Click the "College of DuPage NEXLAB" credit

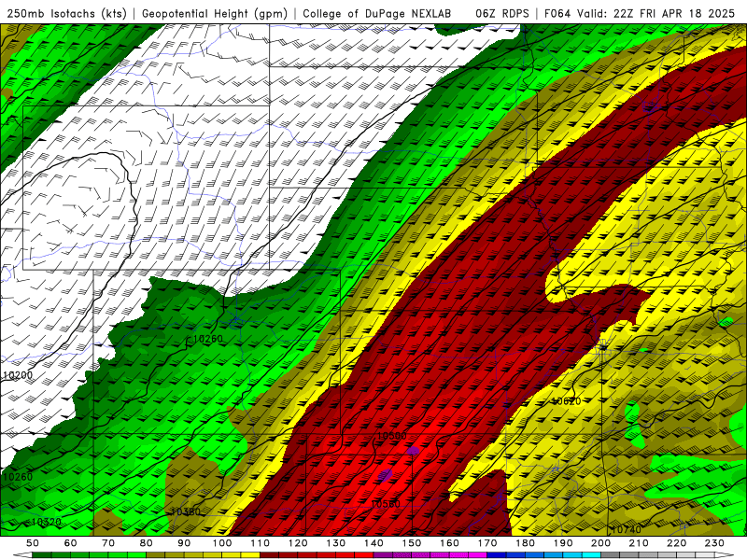(x=377, y=13)
